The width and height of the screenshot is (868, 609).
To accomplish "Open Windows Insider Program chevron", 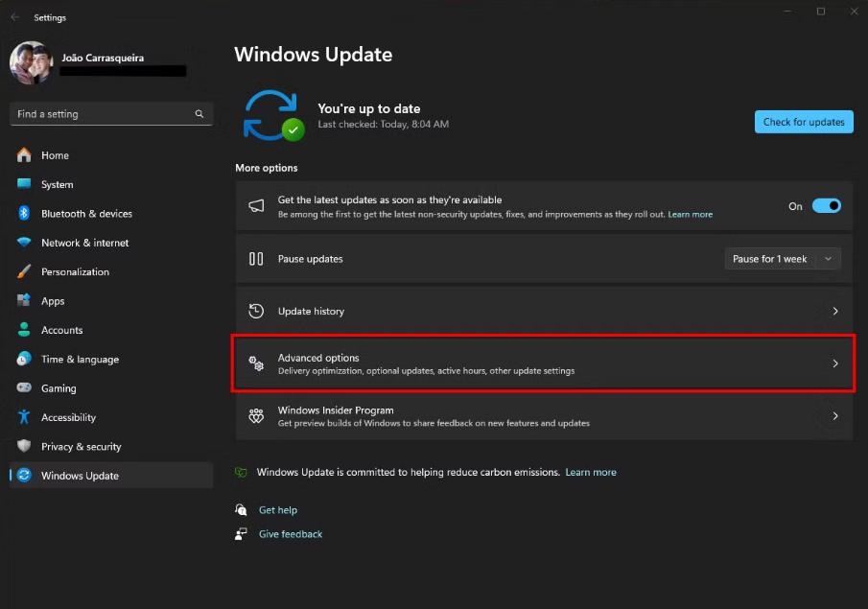I will tap(835, 416).
